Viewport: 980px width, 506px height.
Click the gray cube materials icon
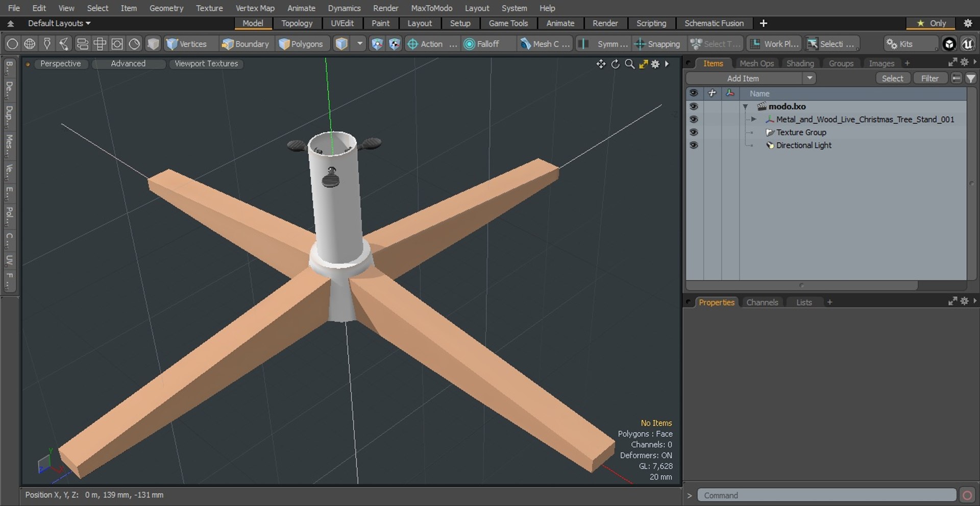(153, 44)
